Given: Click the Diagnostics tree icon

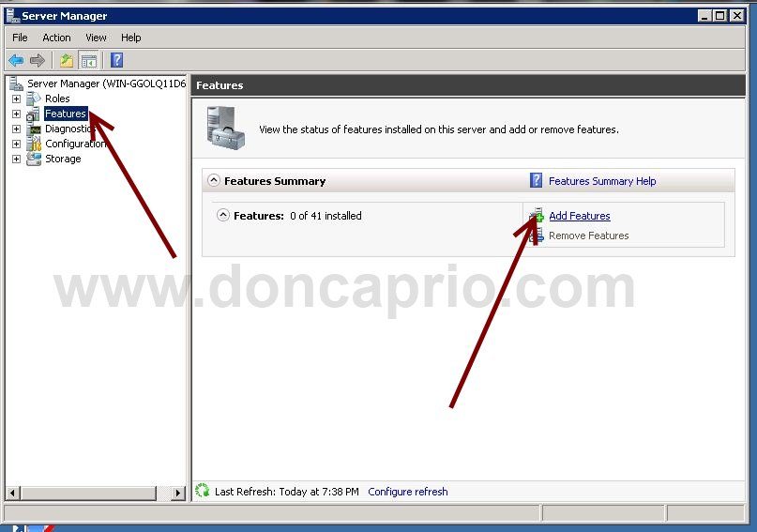Looking at the screenshot, I should tap(35, 129).
